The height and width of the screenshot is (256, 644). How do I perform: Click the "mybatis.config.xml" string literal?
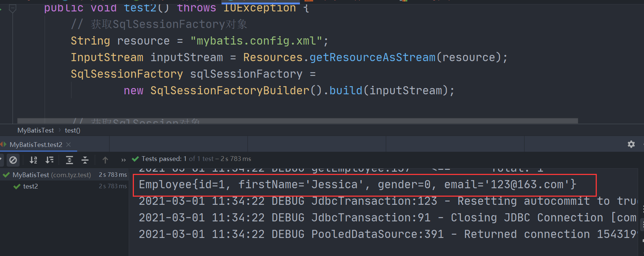pyautogui.click(x=256, y=41)
